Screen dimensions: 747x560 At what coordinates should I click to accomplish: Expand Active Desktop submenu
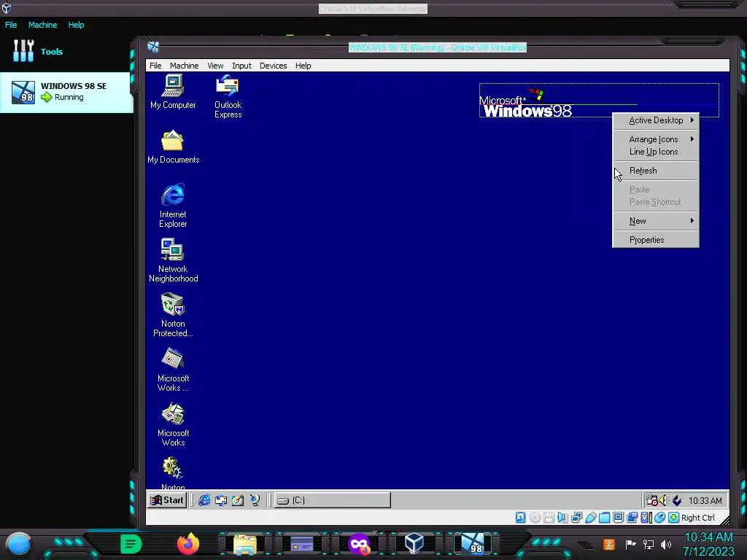pos(656,120)
